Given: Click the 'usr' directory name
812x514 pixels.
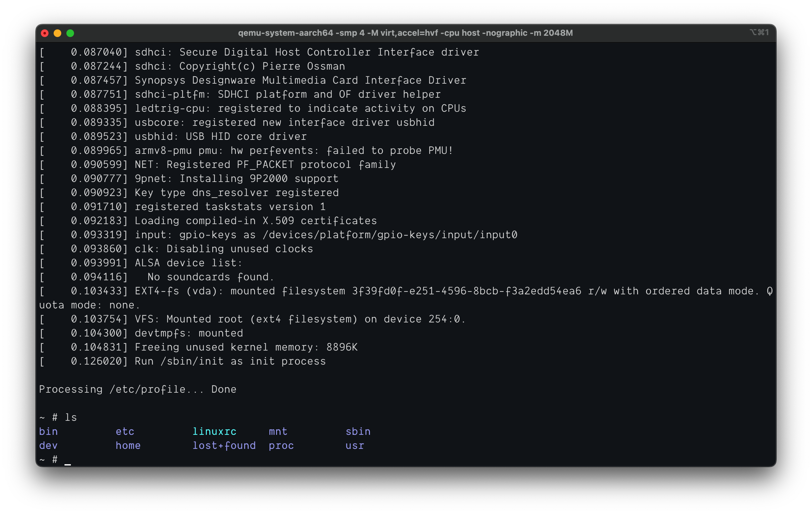Looking at the screenshot, I should click(355, 446).
